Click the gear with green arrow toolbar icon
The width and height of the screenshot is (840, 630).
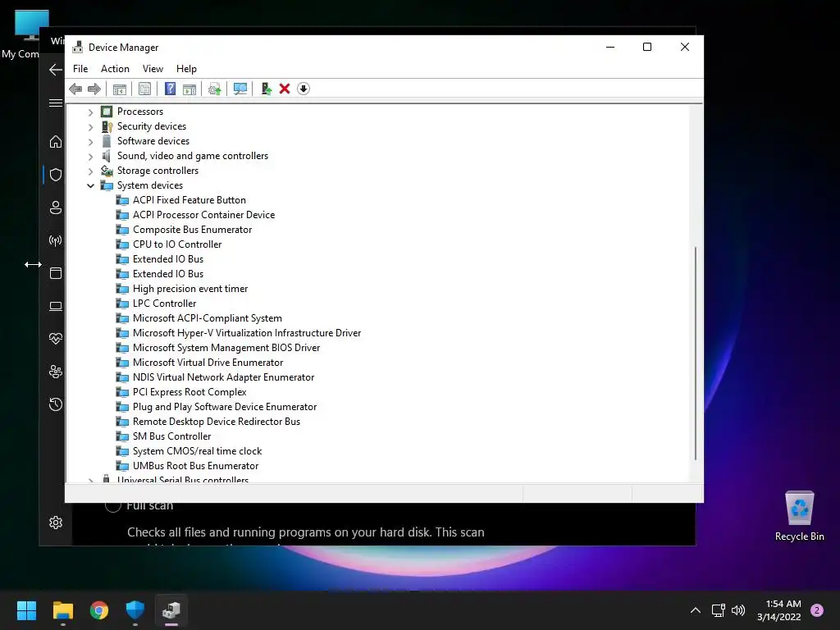pyautogui.click(x=214, y=89)
